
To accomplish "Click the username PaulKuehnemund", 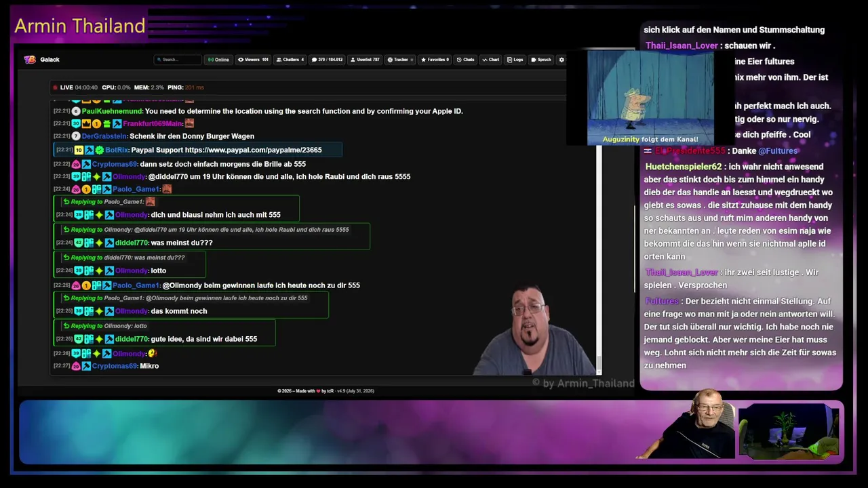I will point(113,111).
